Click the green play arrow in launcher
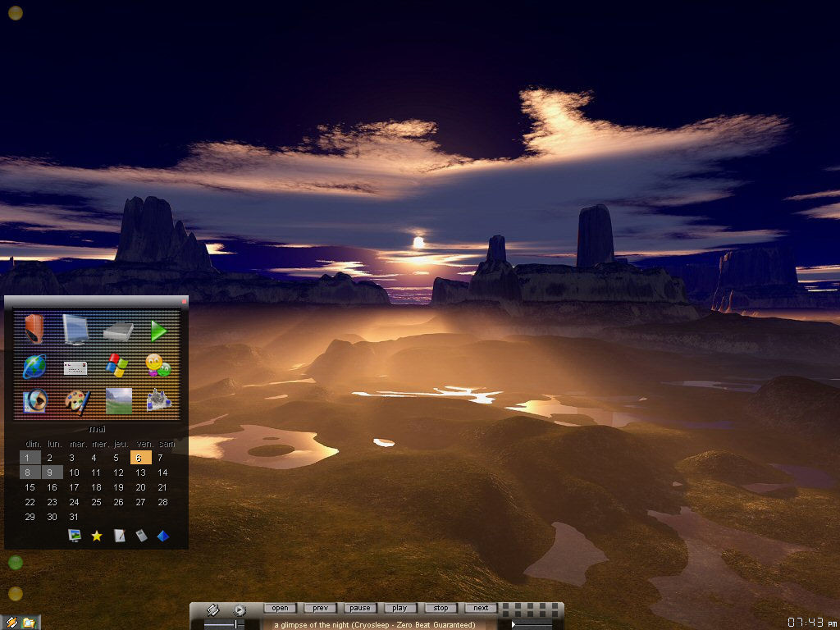840x630 pixels. pos(158,331)
